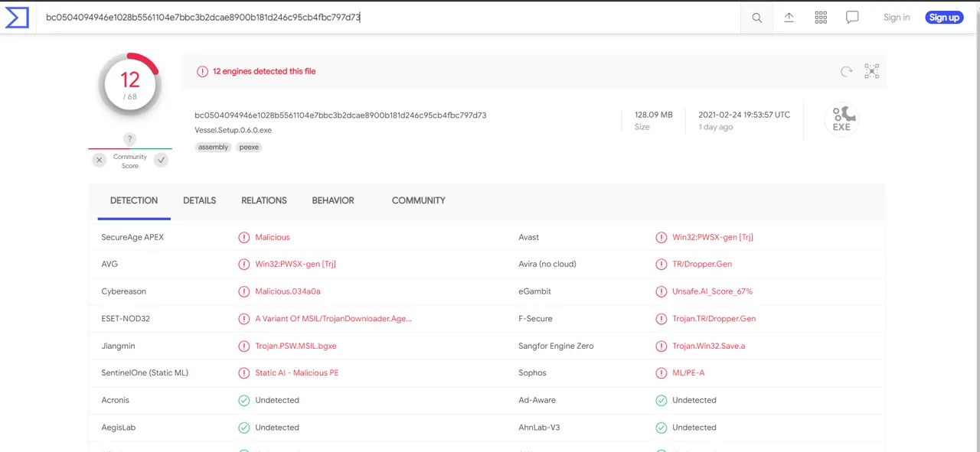Select the file hash under the banner
The image size is (980, 452).
point(341,115)
